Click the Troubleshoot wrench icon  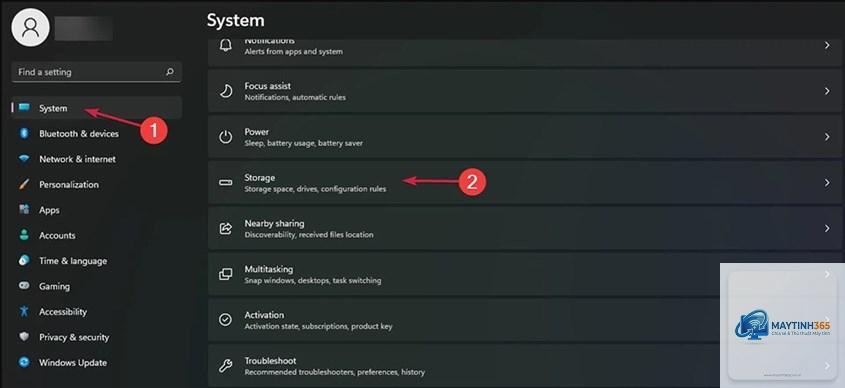225,366
